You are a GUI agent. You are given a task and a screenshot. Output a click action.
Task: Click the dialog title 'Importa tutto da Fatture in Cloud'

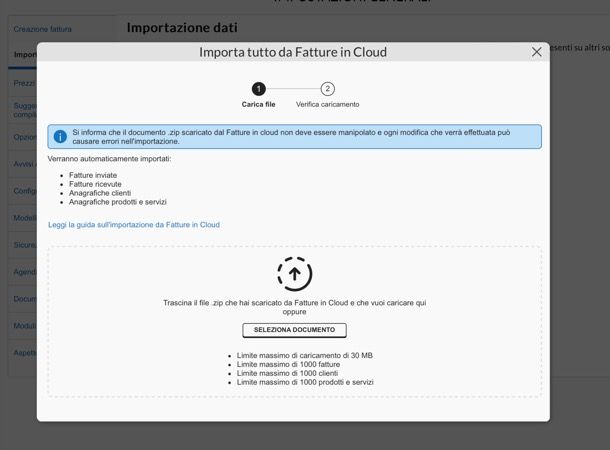coord(293,52)
